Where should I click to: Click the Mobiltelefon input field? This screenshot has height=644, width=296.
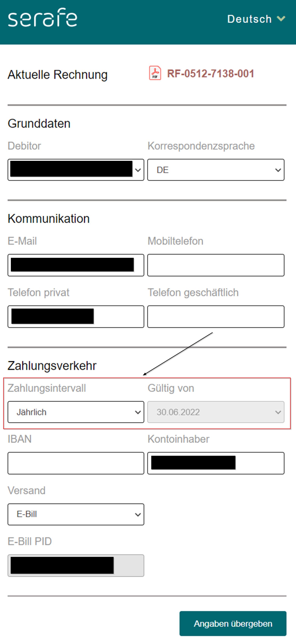point(216,265)
